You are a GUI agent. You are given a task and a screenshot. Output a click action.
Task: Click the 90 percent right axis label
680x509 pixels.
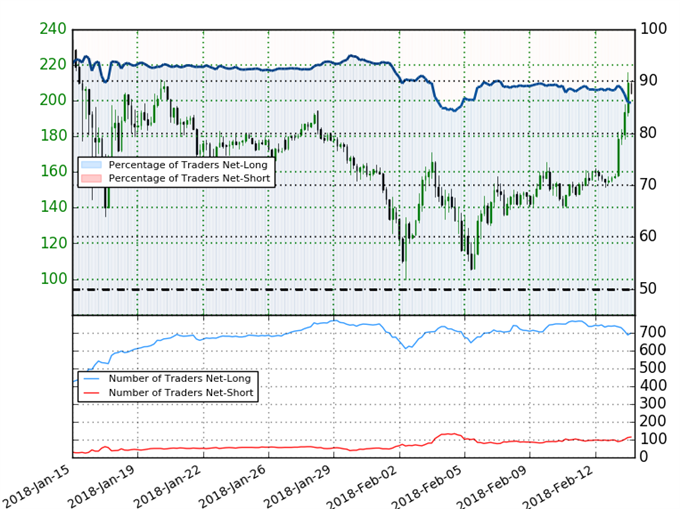tap(648, 81)
